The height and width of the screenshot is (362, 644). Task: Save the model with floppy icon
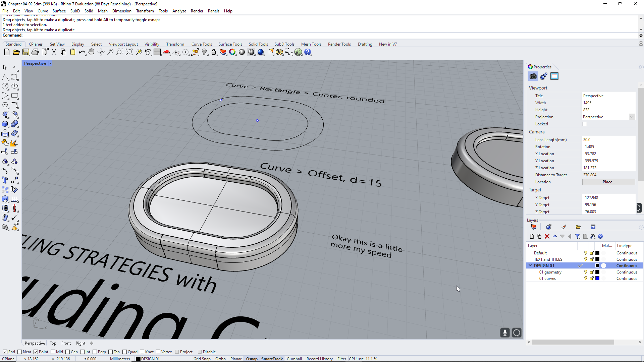(25, 52)
